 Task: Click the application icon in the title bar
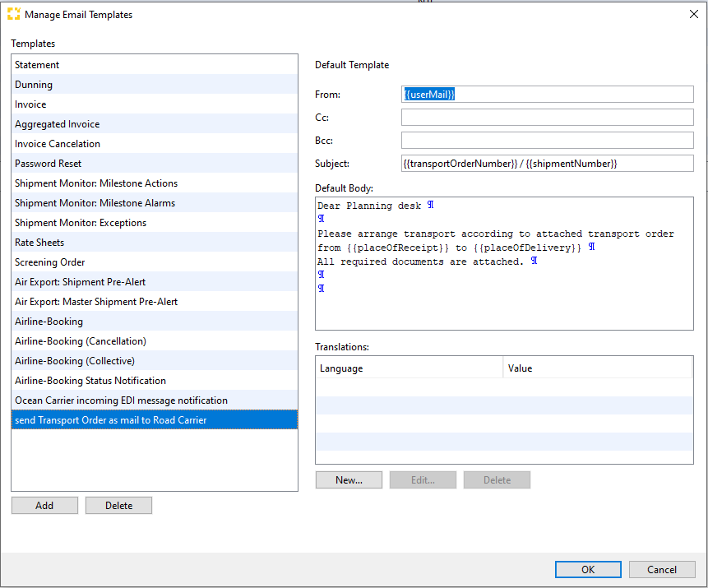12,13
